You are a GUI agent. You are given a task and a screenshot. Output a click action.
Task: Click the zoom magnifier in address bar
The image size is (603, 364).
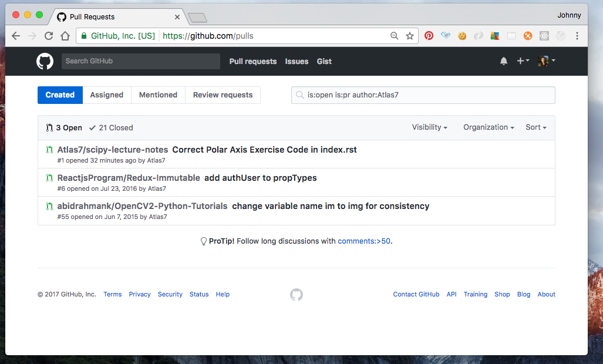point(394,36)
